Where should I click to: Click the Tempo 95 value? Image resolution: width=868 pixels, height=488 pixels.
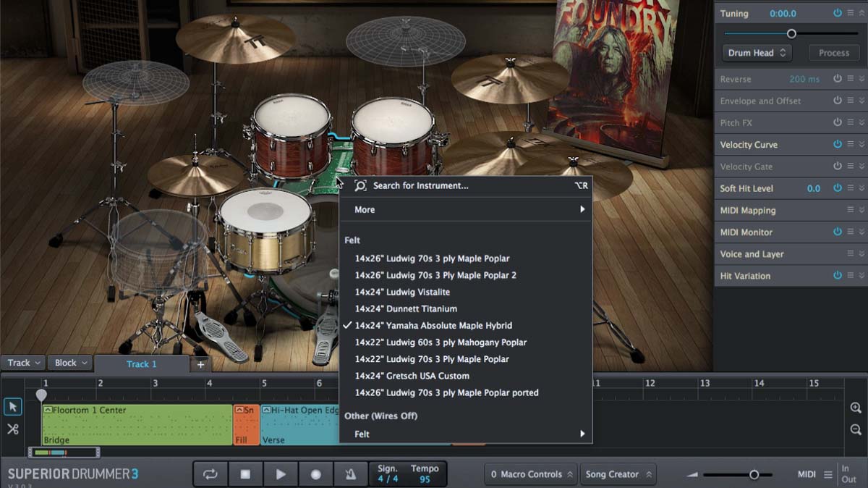pyautogui.click(x=425, y=474)
